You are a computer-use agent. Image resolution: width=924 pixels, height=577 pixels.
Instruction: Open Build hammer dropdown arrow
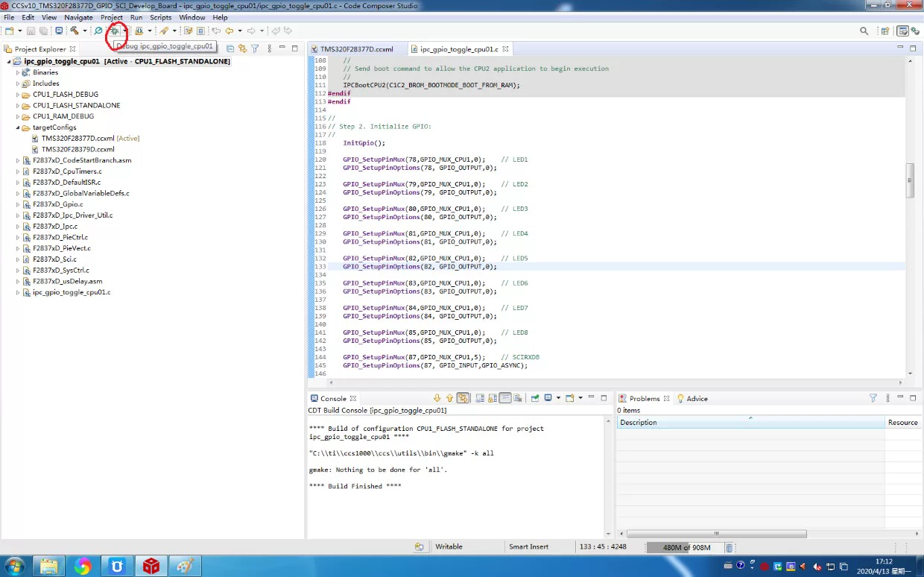coord(84,31)
